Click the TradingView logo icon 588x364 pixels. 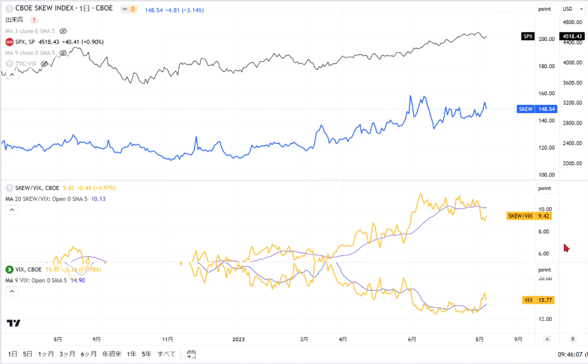click(x=14, y=323)
